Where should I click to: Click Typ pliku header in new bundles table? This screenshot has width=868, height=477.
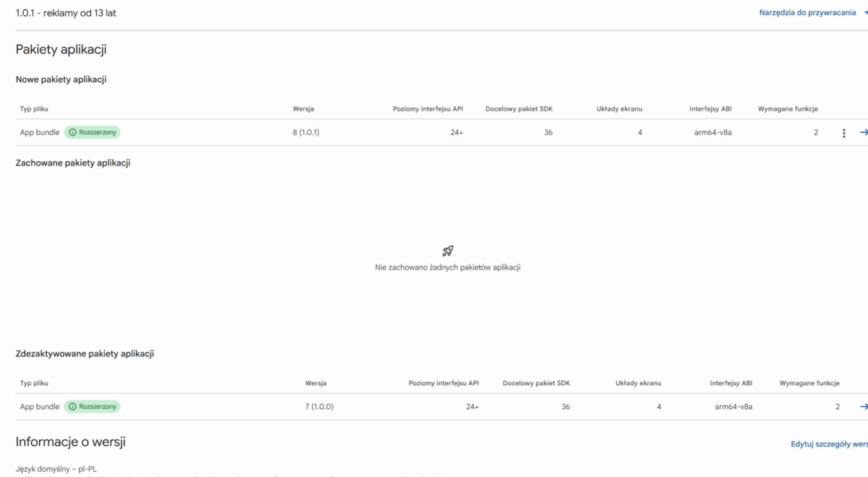point(34,109)
